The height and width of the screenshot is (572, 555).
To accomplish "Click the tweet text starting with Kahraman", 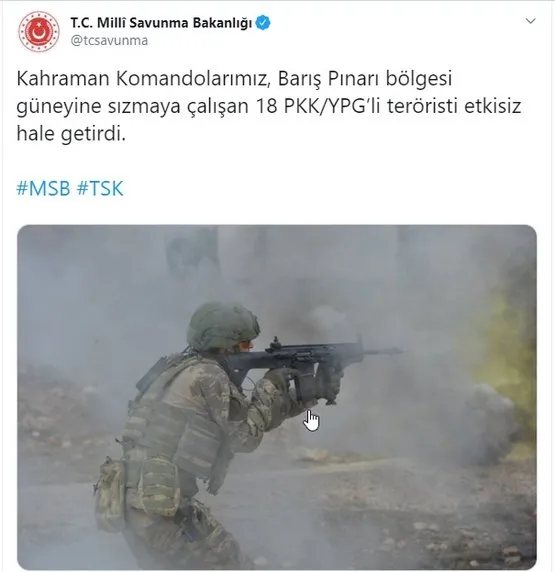I will [x=269, y=106].
